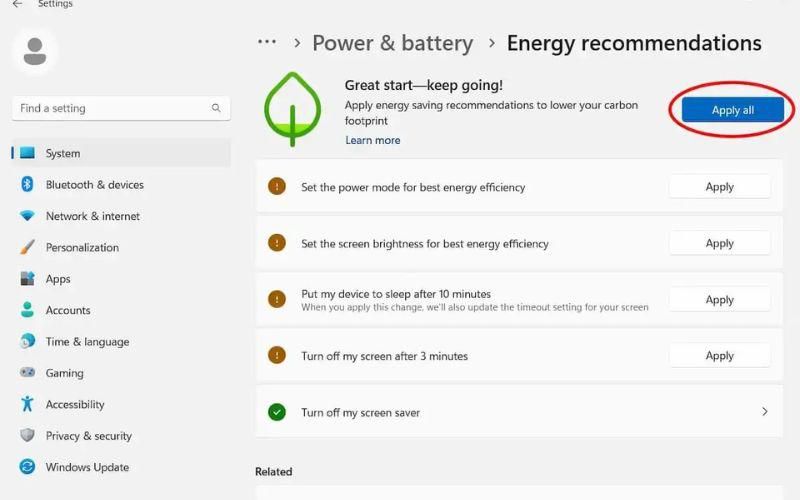Click the green leaf energy icon
800x500 pixels.
292,109
